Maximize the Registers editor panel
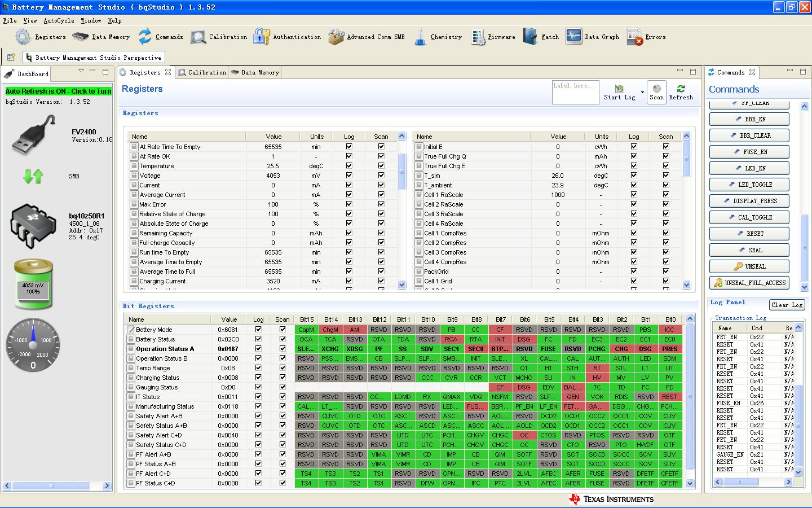Viewport: 812px width, 508px height. coord(693,72)
